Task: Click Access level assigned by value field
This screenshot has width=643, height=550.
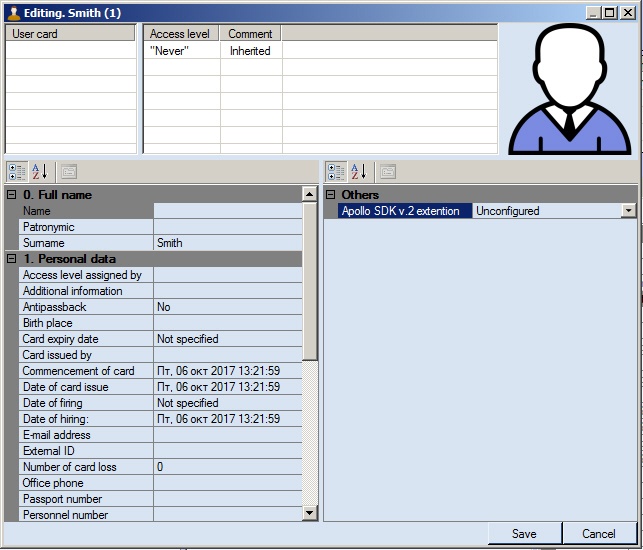Action: pos(228,275)
